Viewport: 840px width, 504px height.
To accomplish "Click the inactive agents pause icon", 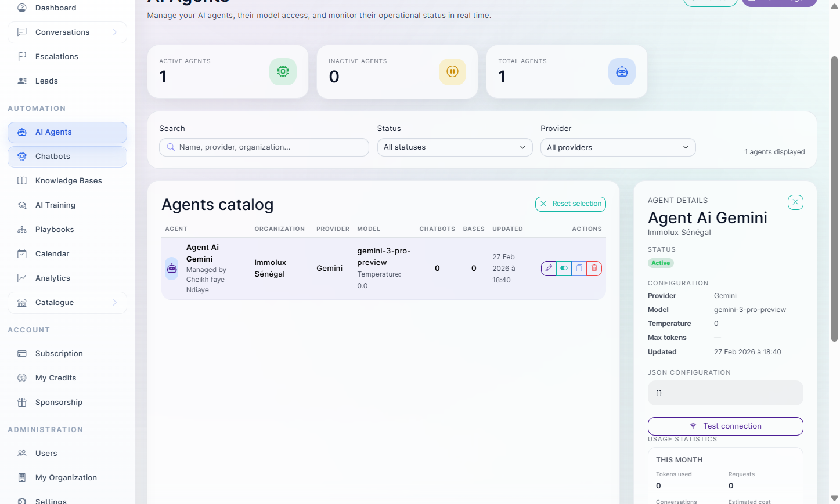I will tap(452, 72).
